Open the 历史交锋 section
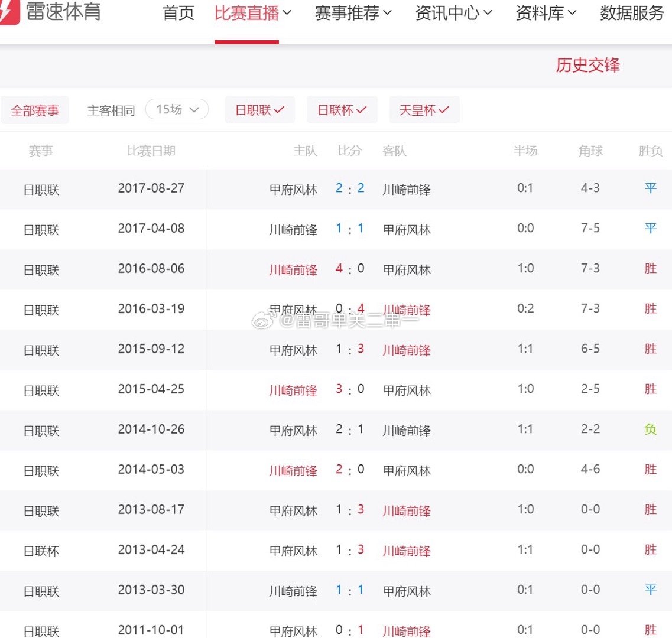 (x=587, y=65)
